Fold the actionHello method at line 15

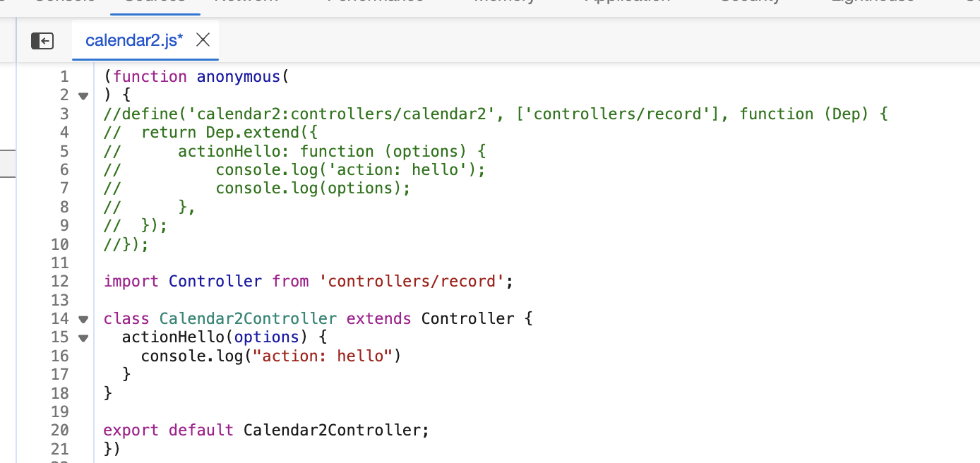pos(83,337)
